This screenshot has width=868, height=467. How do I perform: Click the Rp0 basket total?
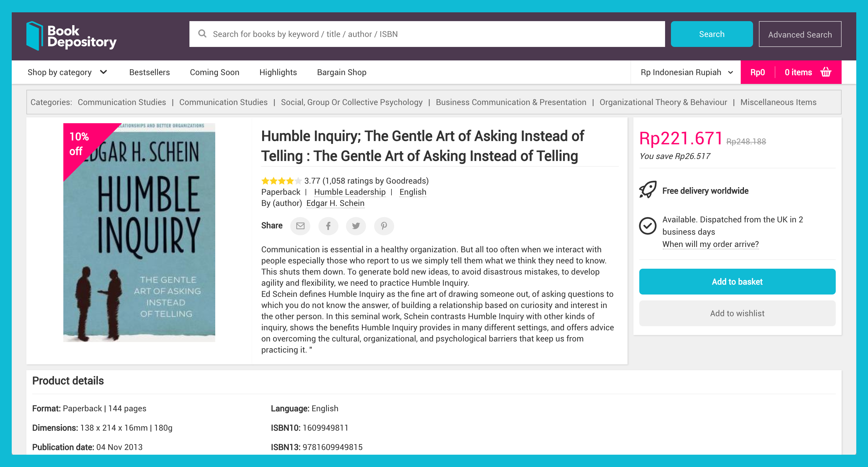tap(757, 72)
